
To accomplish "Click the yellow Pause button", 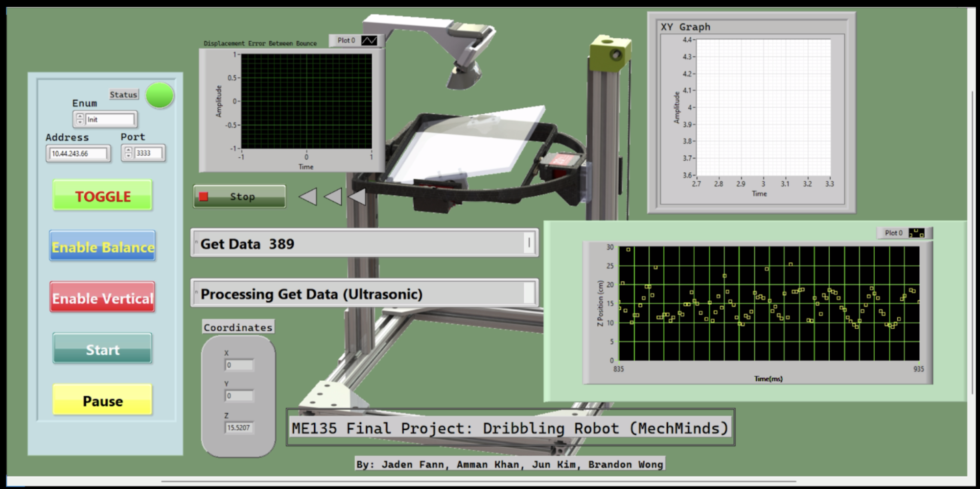I will click(x=102, y=400).
